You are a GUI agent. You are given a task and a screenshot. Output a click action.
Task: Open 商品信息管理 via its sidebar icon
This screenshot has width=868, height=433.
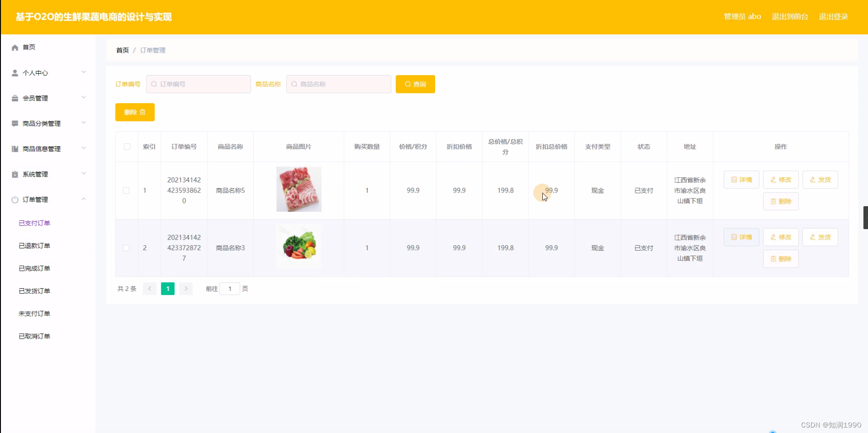click(14, 148)
